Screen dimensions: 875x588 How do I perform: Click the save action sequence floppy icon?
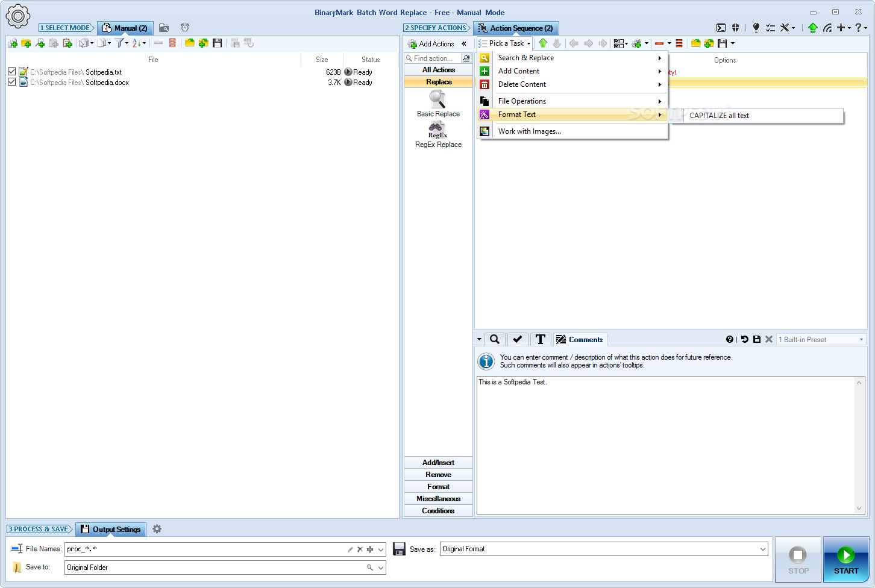(722, 43)
